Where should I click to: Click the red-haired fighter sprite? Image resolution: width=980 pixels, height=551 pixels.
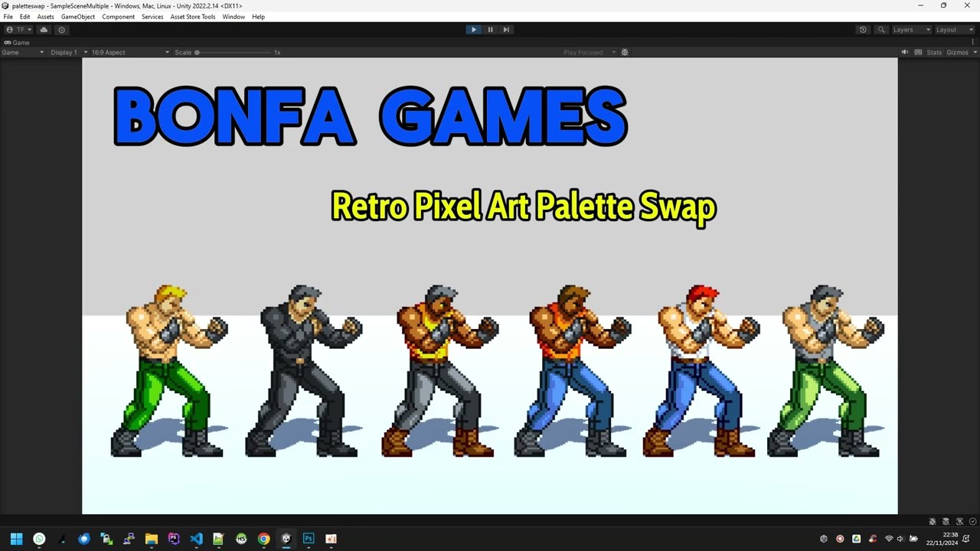point(701,371)
